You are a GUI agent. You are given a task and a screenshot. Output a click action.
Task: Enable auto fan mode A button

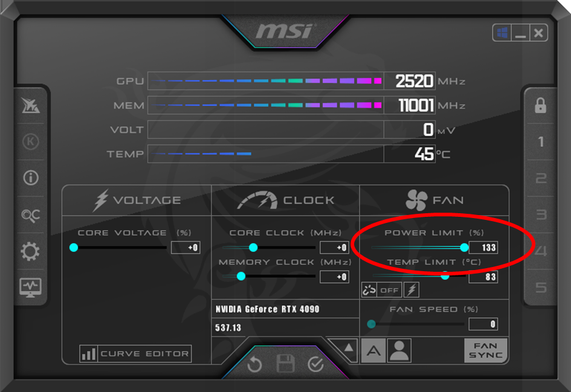pyautogui.click(x=373, y=350)
